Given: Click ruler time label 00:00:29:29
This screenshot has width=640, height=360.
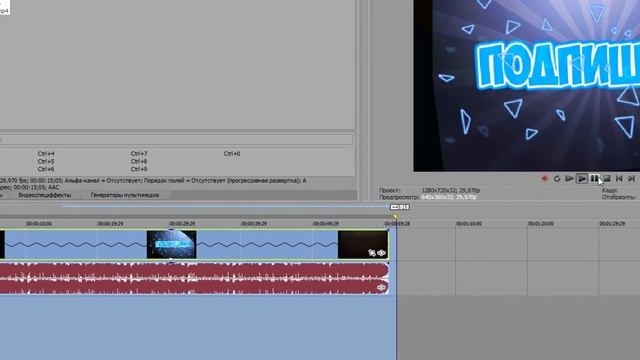Looking at the screenshot, I should [182, 224].
